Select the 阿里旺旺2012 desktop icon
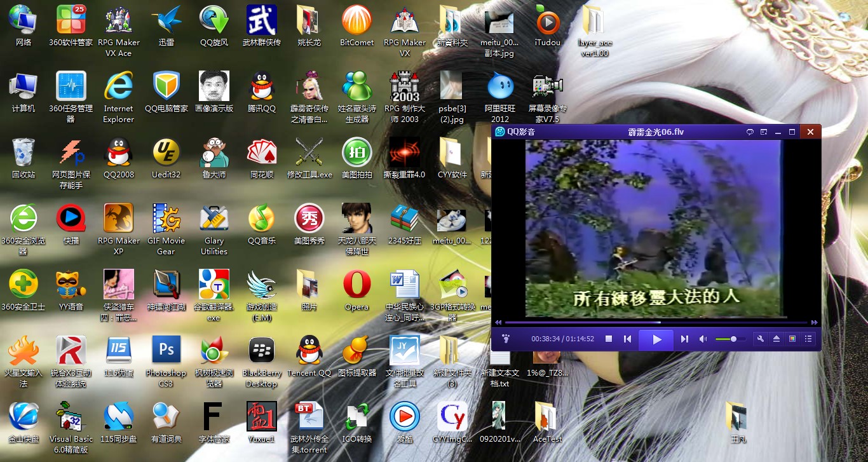The width and height of the screenshot is (868, 462). coord(500,97)
